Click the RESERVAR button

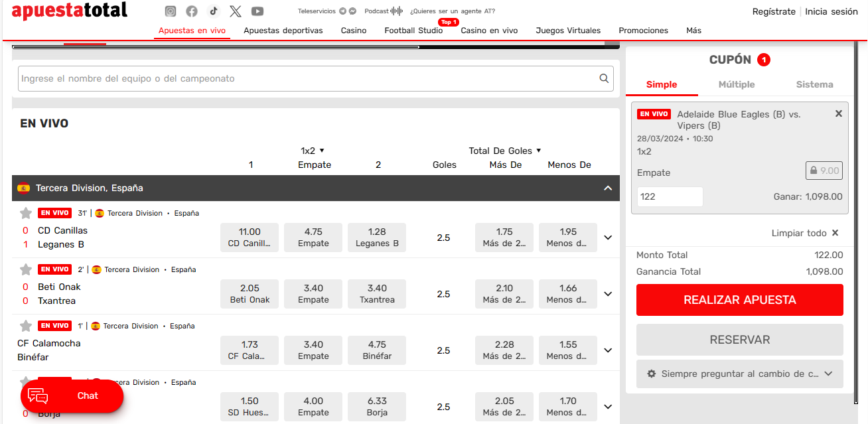[x=739, y=340]
